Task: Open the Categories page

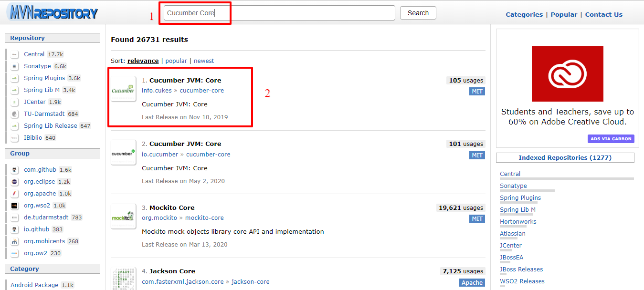Action: tap(524, 14)
